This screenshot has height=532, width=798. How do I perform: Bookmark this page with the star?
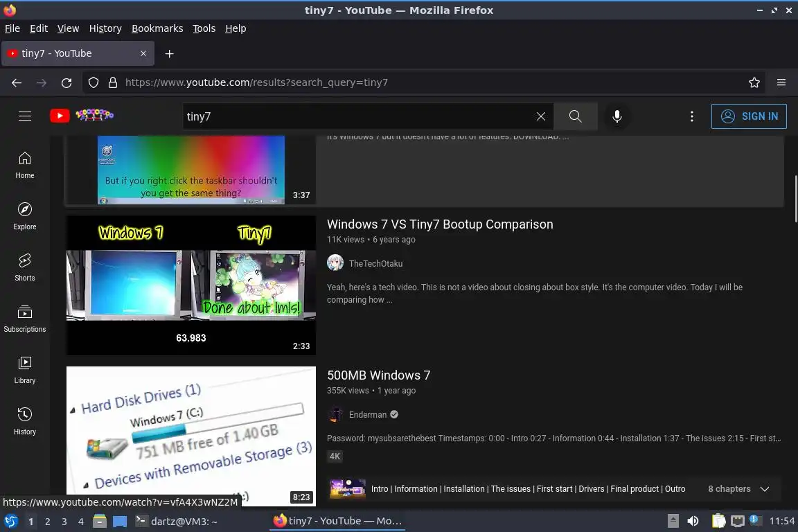(754, 82)
